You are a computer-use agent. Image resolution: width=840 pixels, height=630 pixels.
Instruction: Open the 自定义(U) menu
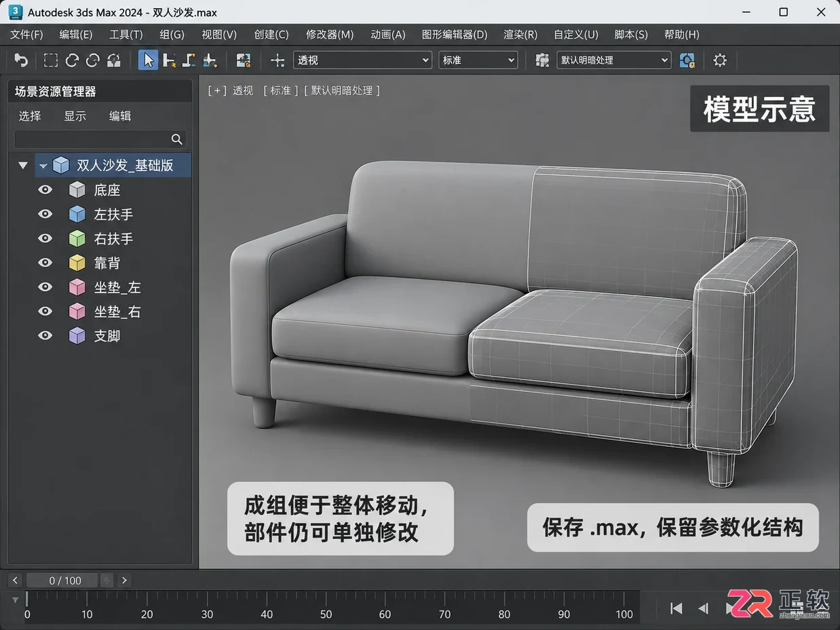click(576, 35)
